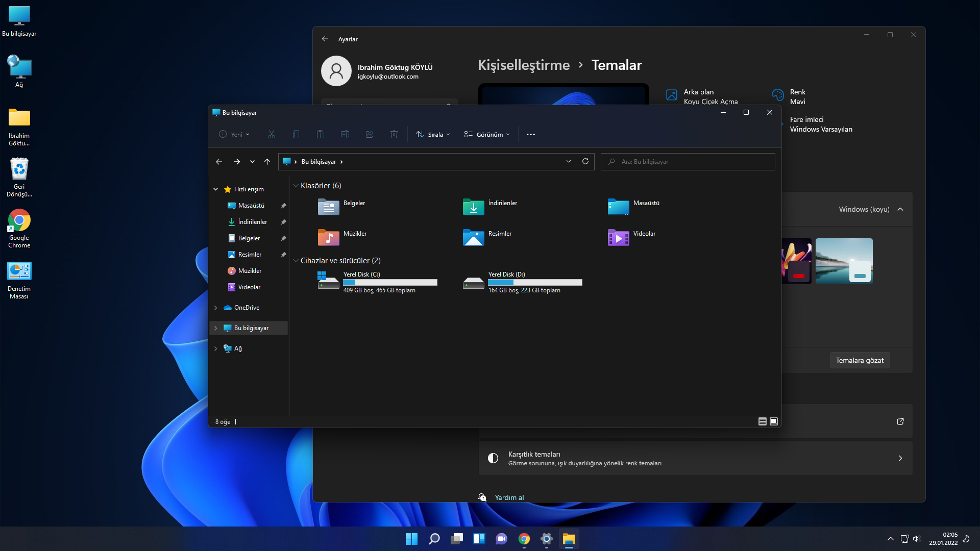This screenshot has height=551, width=980.
Task: Click the Settings back arrow next to Ayarlar
Action: tap(325, 39)
